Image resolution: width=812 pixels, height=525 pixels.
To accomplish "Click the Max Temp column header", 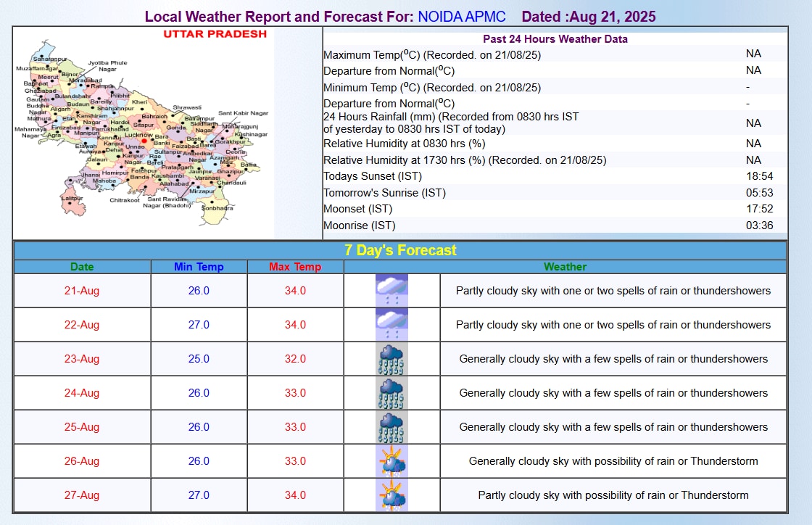I will coord(295,267).
